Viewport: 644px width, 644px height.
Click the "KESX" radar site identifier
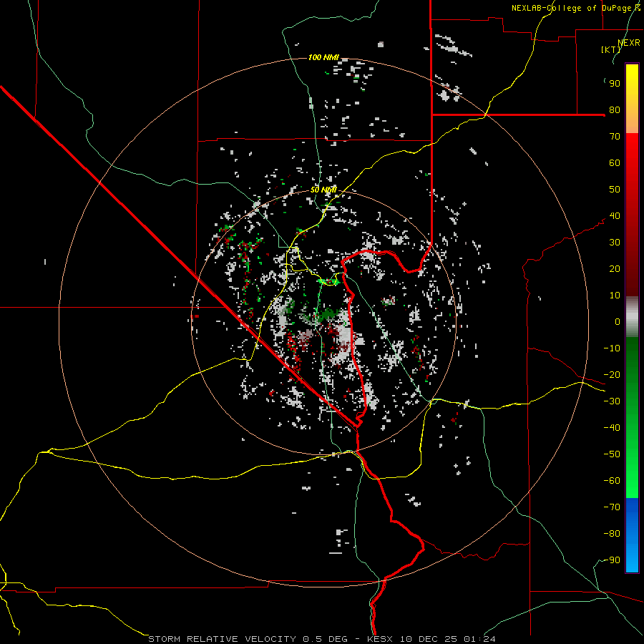click(x=381, y=639)
